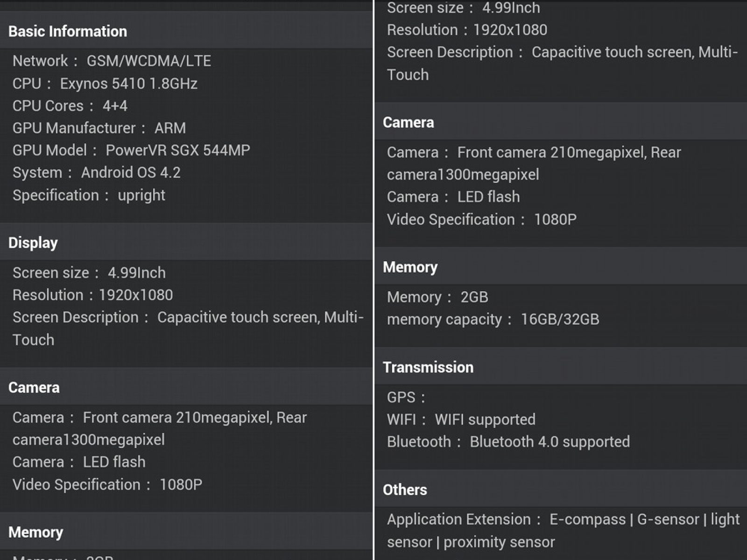Tap the System Android OS 4.2 entry
Image resolution: width=747 pixels, height=560 pixels.
click(97, 173)
